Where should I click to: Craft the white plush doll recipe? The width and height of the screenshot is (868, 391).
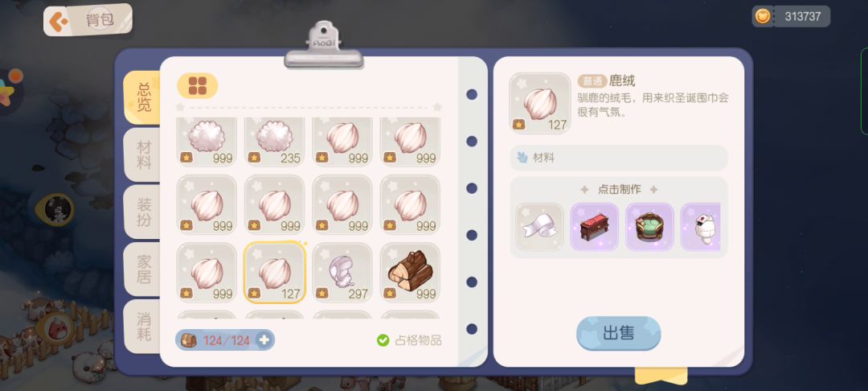point(700,227)
